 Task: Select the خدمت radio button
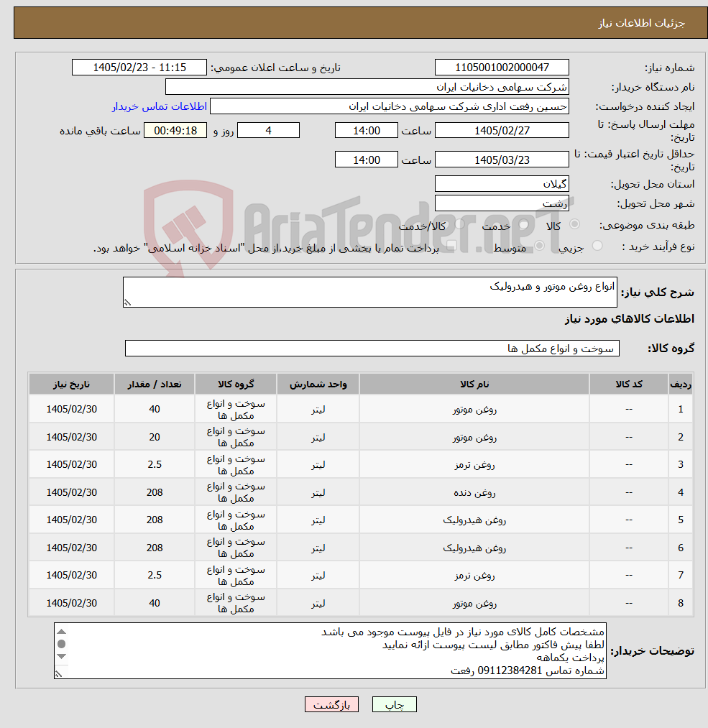point(524,225)
